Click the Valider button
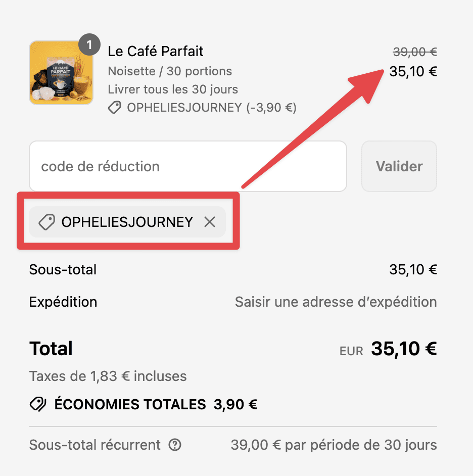Viewport: 473px width, 476px height. 399,166
